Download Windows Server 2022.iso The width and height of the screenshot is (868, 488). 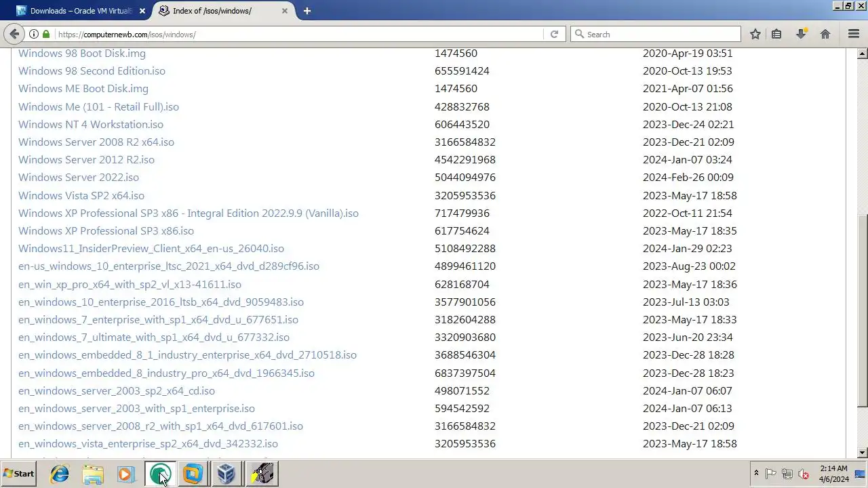[x=79, y=177]
